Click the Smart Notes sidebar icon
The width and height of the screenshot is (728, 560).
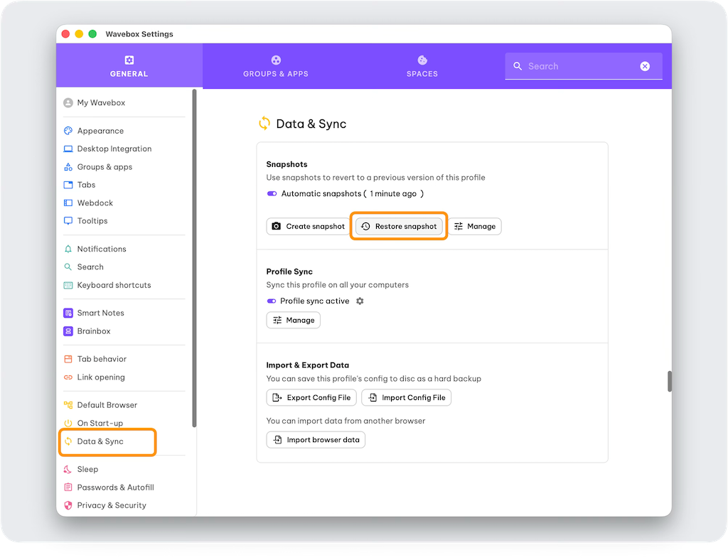click(68, 313)
